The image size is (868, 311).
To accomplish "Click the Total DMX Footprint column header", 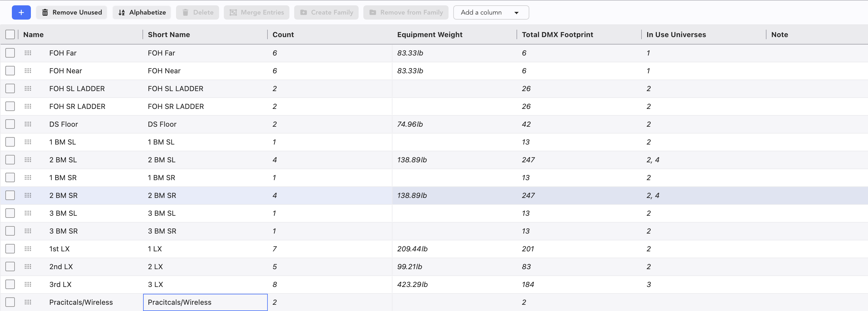I will [x=557, y=34].
